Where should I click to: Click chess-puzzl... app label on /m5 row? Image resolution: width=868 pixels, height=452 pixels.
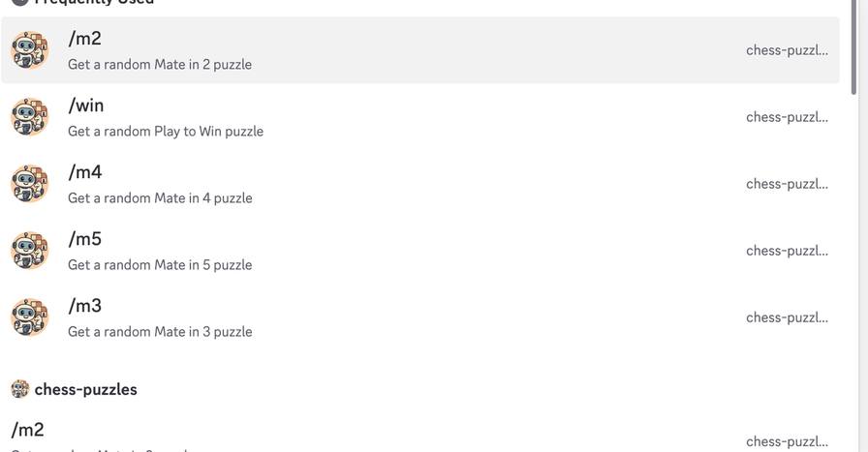click(x=787, y=251)
